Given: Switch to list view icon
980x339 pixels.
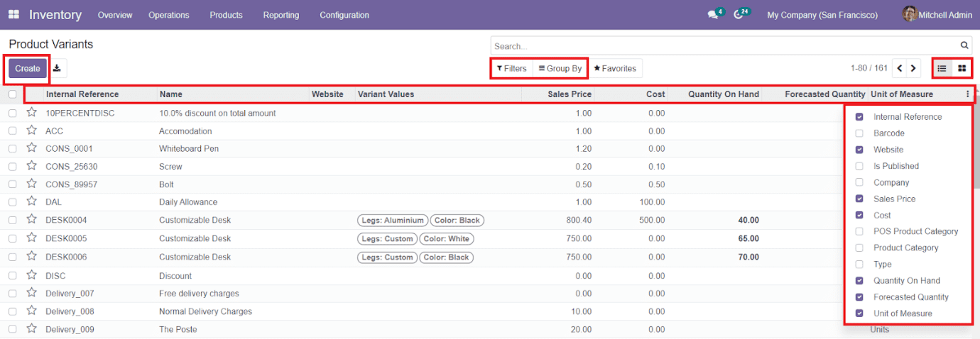Looking at the screenshot, I should 942,69.
